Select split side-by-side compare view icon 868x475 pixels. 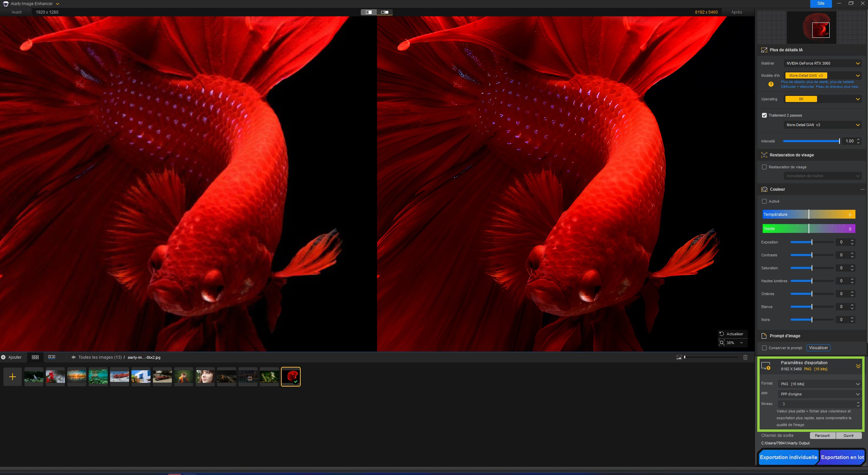point(385,12)
